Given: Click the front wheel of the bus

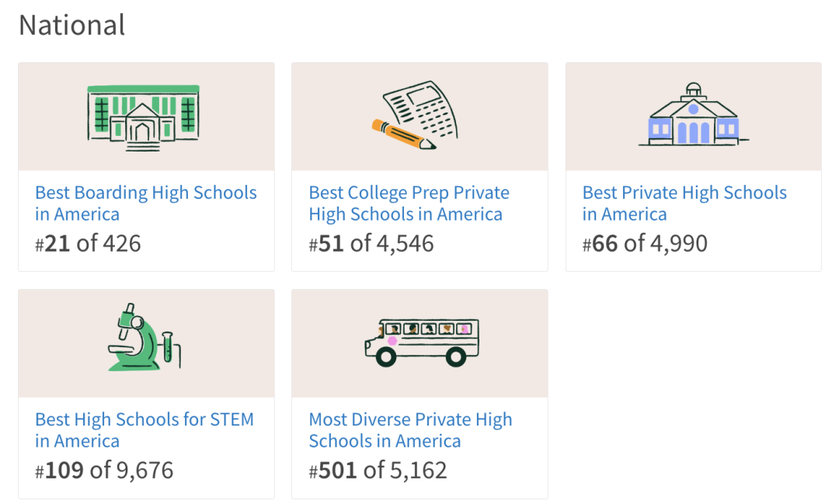Looking at the screenshot, I should (386, 356).
